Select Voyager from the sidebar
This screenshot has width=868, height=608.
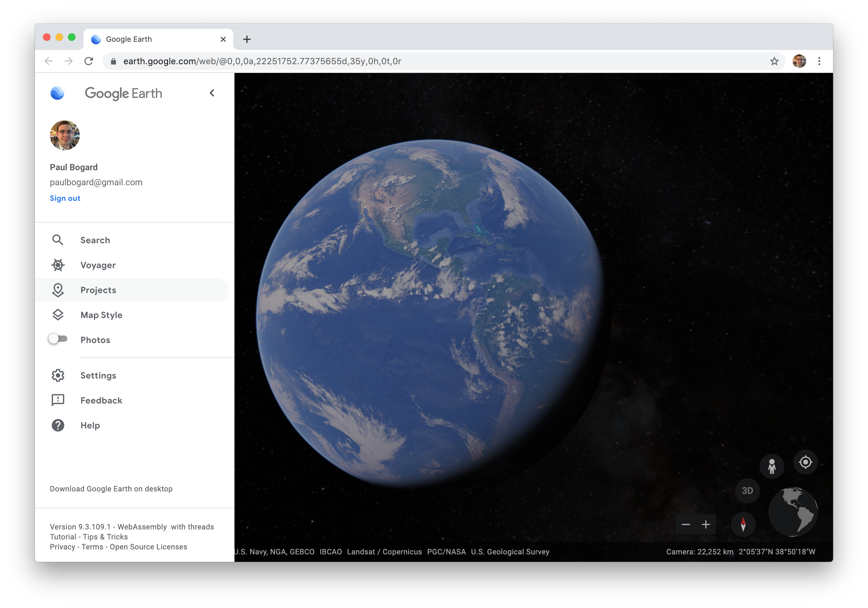98,265
